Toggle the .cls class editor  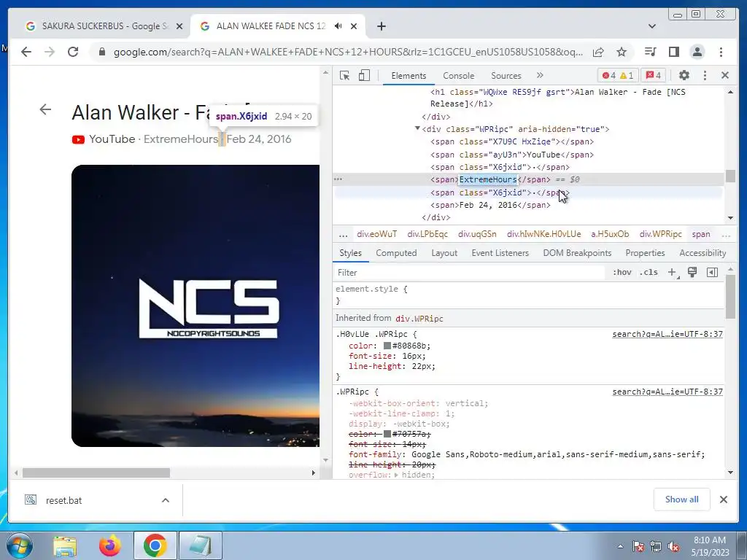coord(649,273)
